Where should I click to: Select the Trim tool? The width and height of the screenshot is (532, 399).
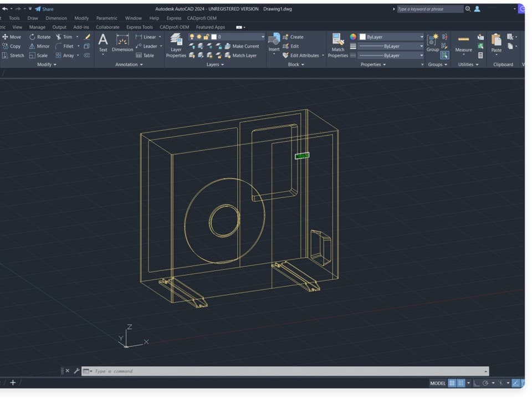(x=65, y=37)
